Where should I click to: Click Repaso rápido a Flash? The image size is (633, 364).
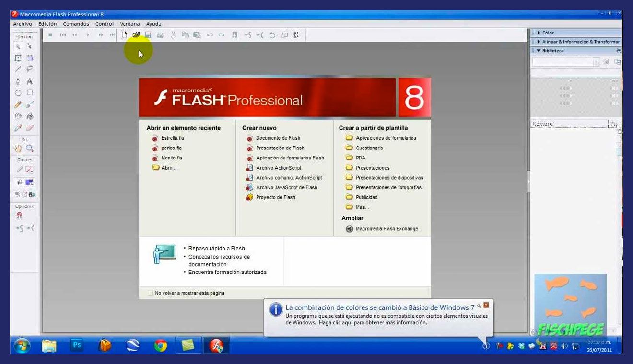coord(217,248)
